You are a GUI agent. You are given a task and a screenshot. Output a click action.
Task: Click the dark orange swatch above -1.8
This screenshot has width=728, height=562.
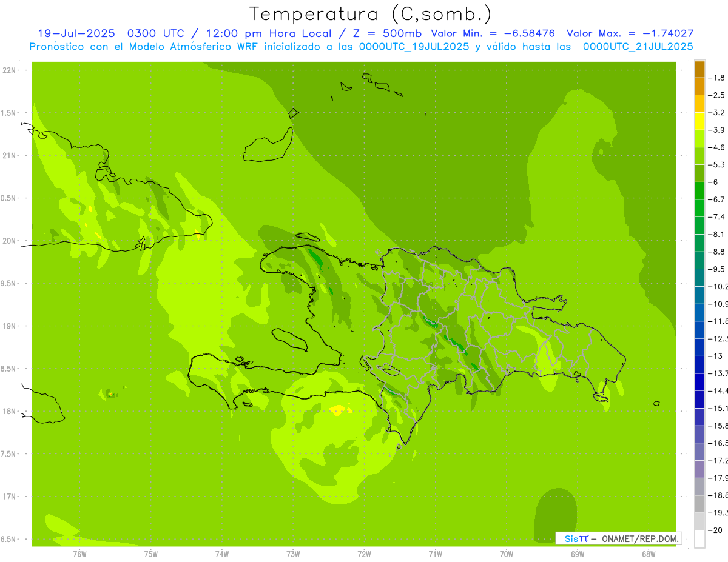pyautogui.click(x=699, y=69)
